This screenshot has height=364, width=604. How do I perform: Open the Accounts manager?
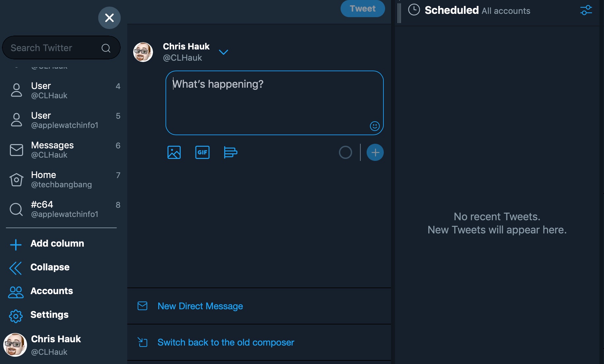tap(51, 291)
